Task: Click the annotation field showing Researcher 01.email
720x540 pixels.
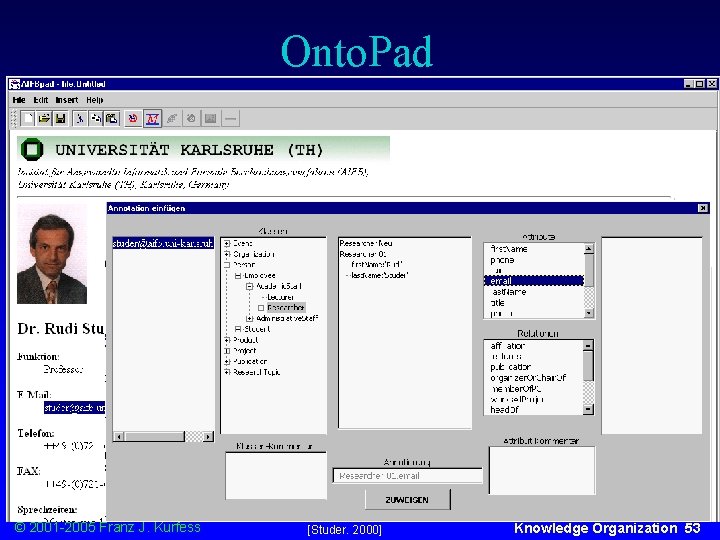Action: coord(407,476)
